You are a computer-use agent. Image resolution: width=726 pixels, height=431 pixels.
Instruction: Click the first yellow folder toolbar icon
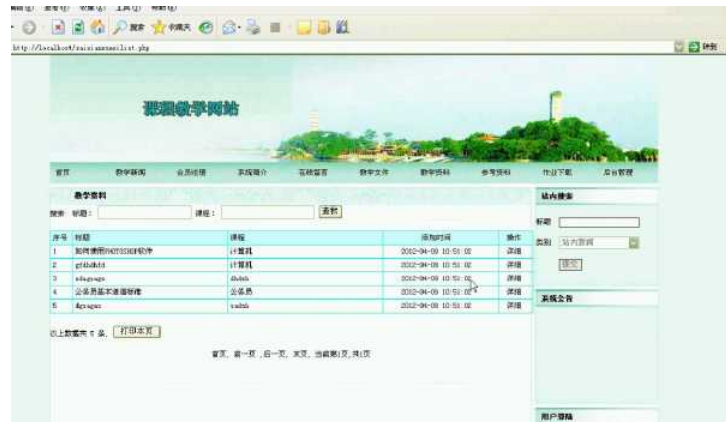click(304, 28)
